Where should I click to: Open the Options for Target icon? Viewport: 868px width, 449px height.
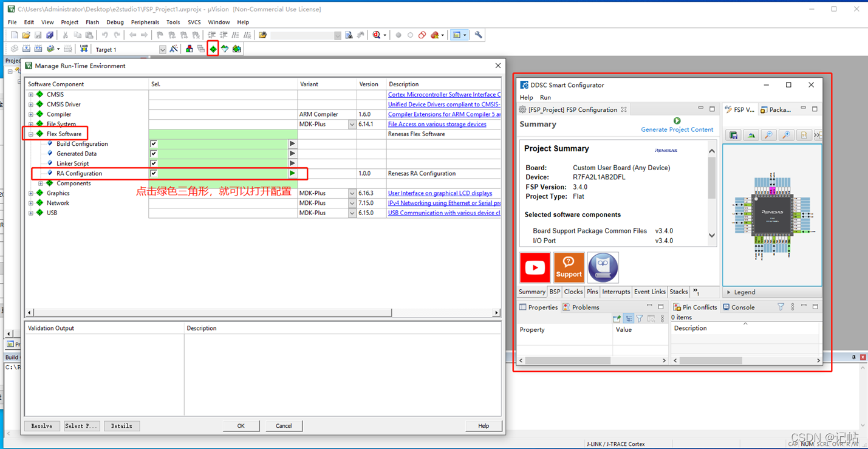174,49
